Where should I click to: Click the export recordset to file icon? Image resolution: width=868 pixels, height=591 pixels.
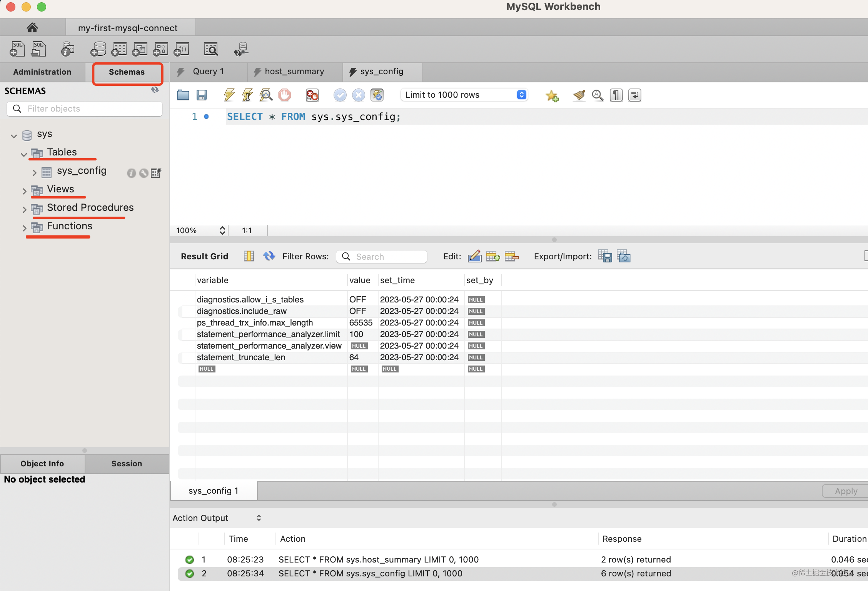(605, 256)
